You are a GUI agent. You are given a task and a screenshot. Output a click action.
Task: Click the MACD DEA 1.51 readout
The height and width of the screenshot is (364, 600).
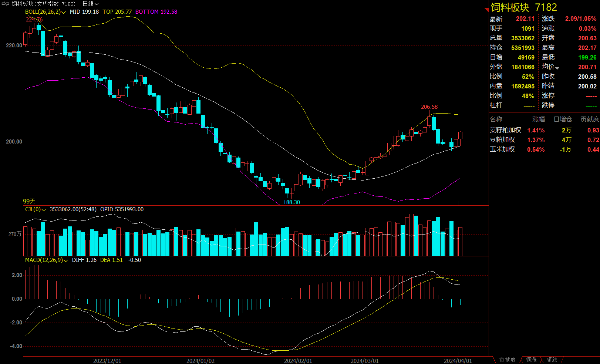(x=111, y=260)
